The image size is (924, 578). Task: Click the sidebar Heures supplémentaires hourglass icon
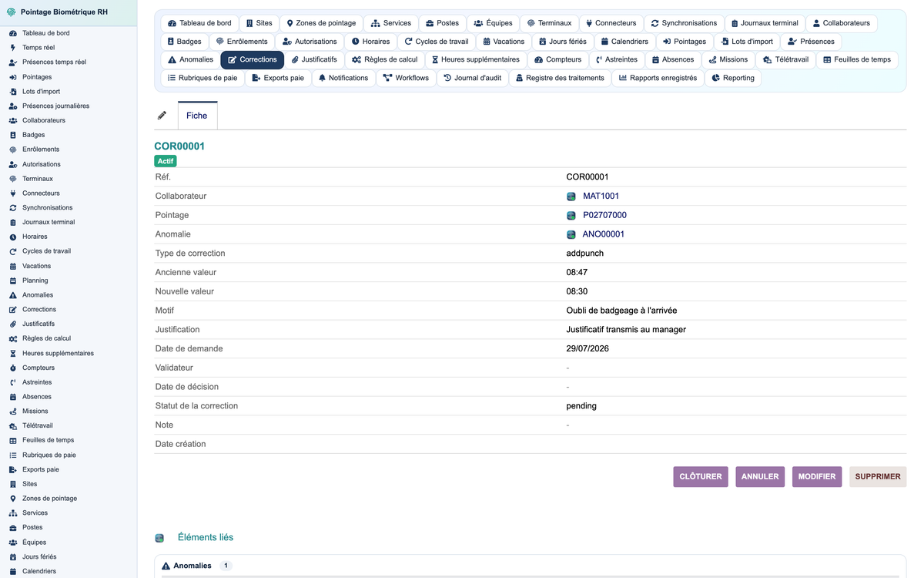(x=13, y=354)
